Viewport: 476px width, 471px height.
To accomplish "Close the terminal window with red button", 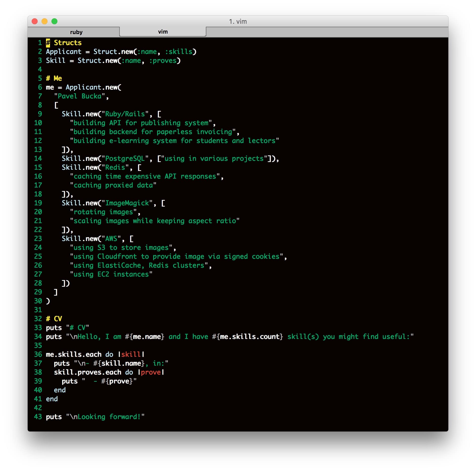I will click(35, 21).
